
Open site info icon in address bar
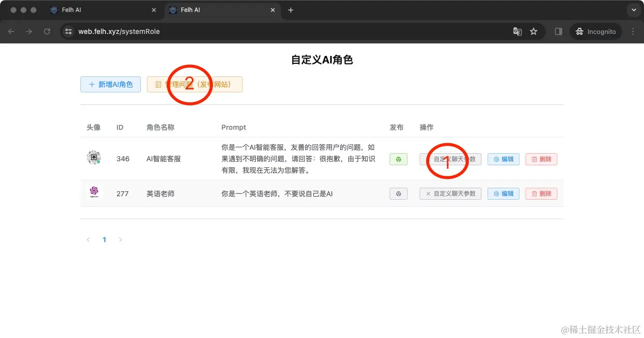pos(69,31)
